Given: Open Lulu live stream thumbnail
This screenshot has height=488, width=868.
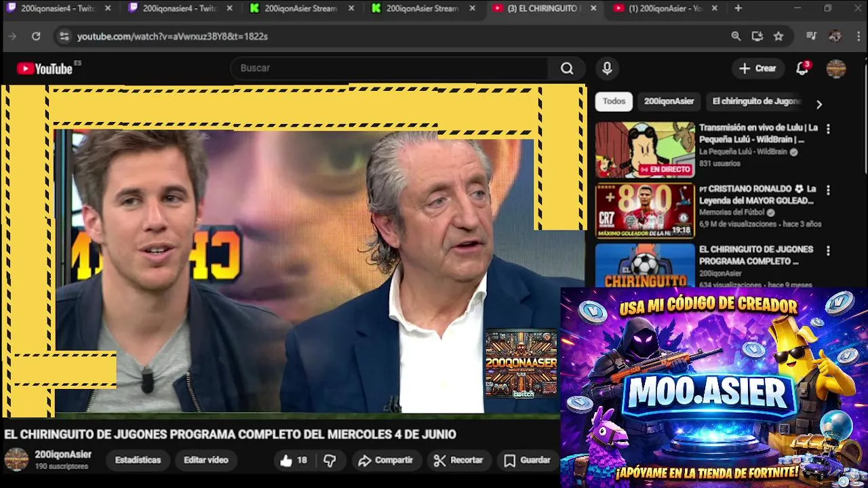Looking at the screenshot, I should coord(645,150).
